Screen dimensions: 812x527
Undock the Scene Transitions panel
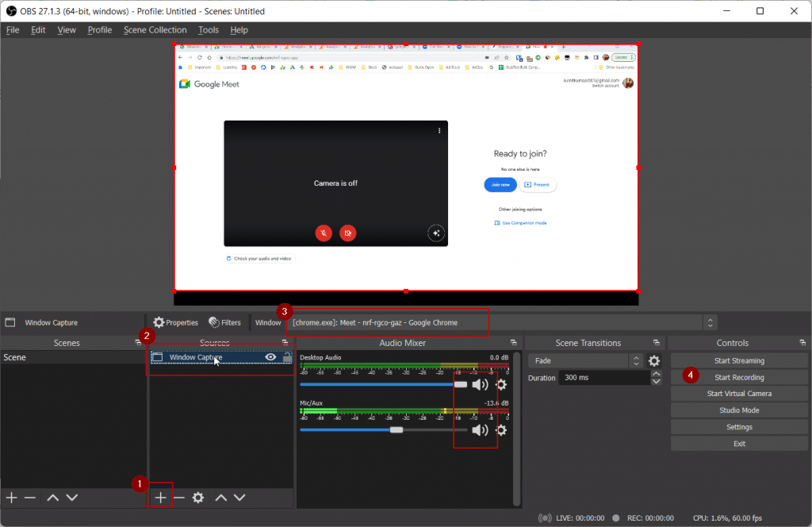pos(656,343)
